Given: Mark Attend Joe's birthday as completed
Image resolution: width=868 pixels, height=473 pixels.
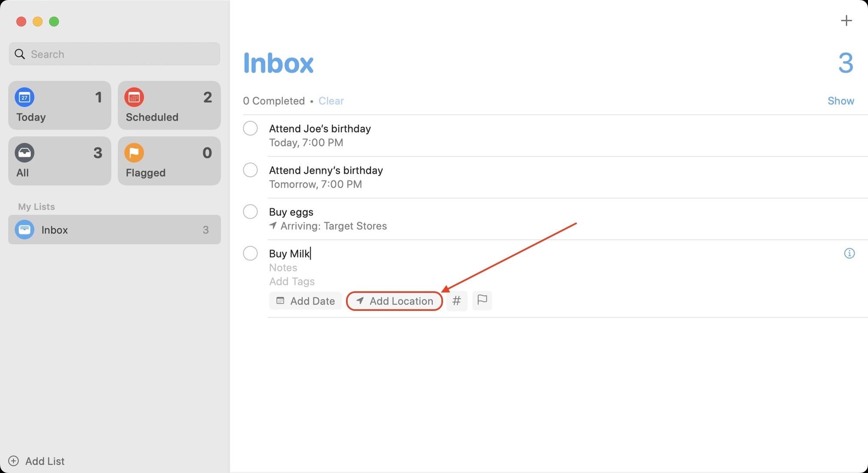Looking at the screenshot, I should (250, 128).
